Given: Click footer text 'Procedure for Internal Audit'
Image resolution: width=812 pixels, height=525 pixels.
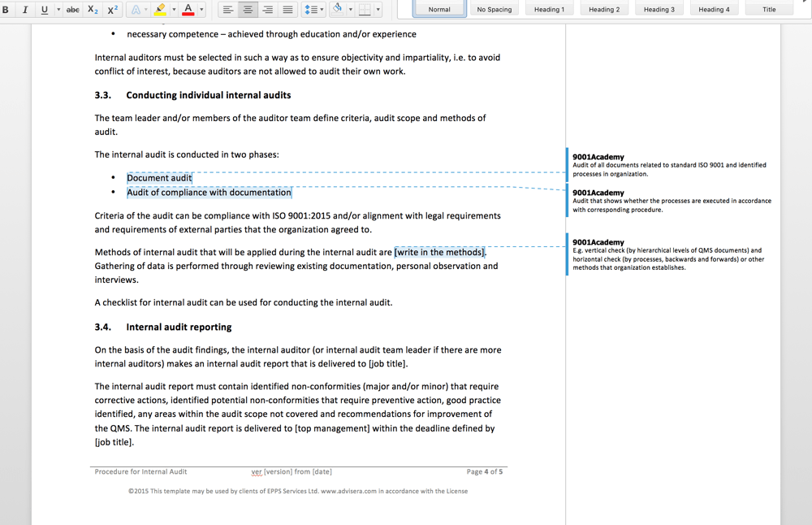Looking at the screenshot, I should coord(140,471).
